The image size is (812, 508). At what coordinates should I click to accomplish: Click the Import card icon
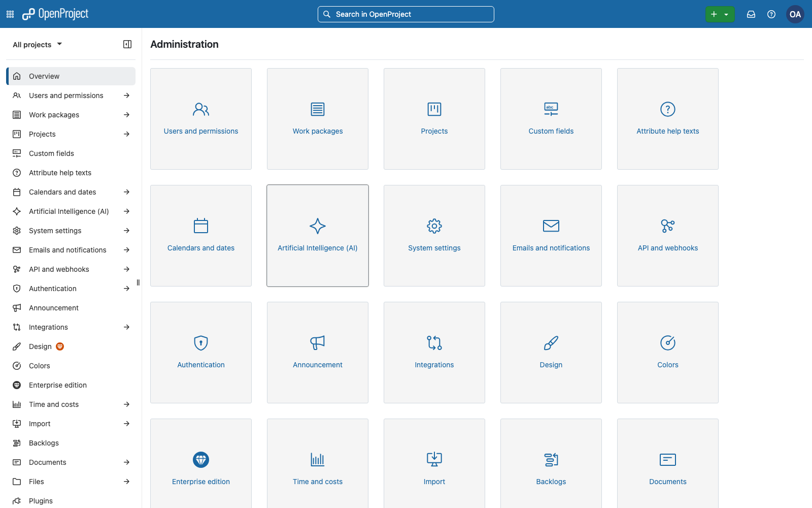434,460
